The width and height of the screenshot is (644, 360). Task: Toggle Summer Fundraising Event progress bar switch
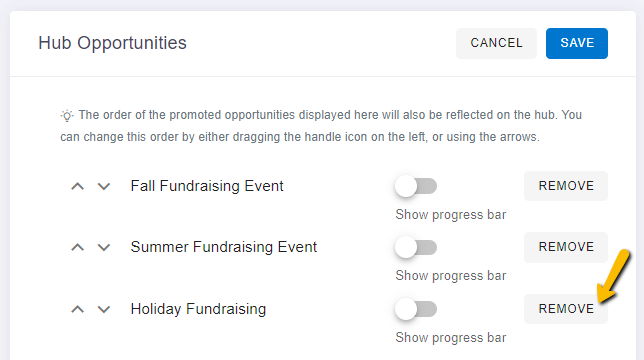416,247
